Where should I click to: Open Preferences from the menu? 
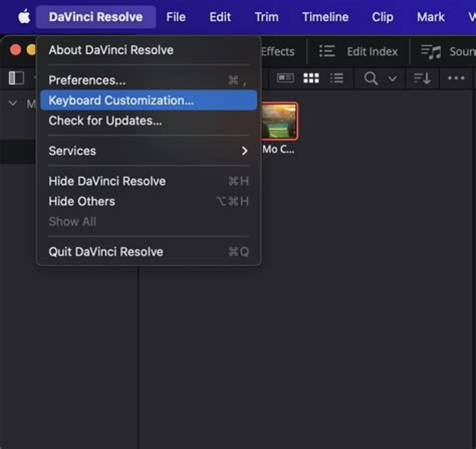87,80
